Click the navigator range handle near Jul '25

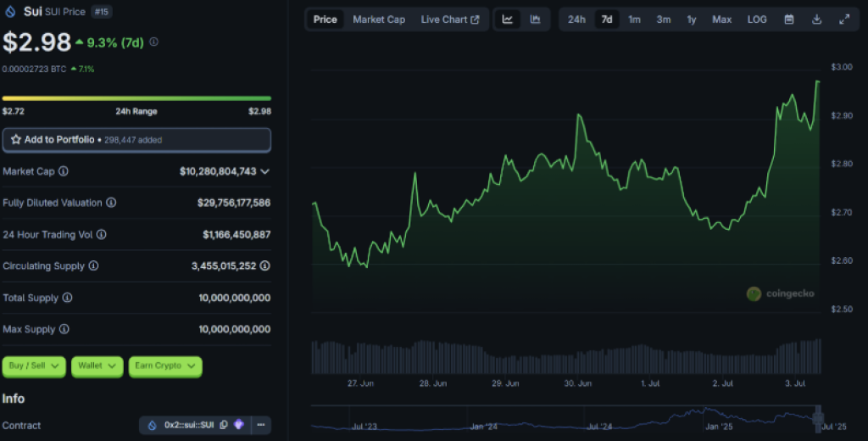click(818, 418)
